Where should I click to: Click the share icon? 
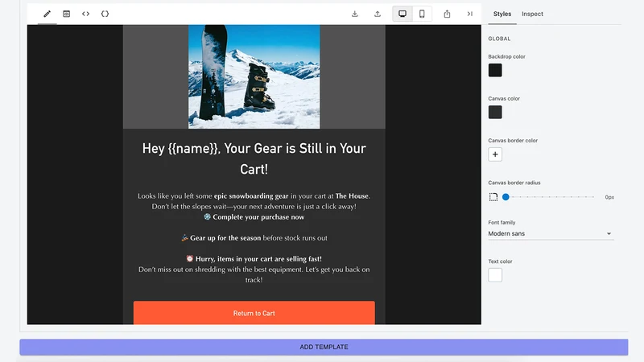(x=447, y=14)
